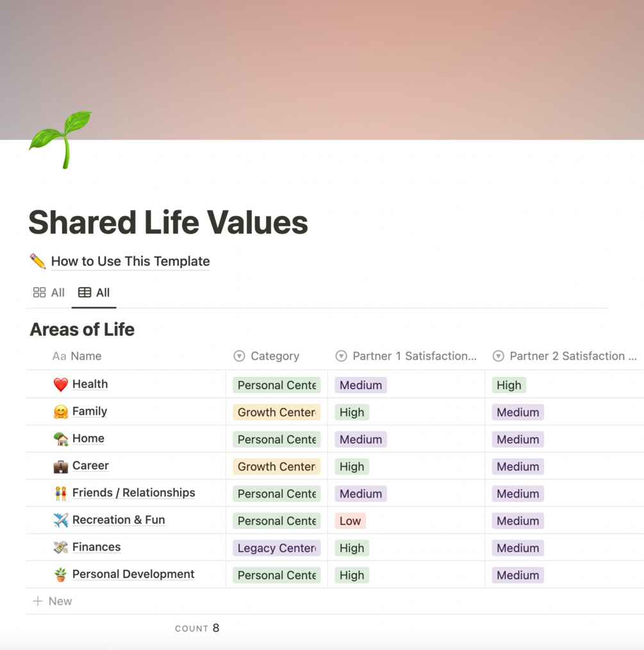Screen dimensions: 644x650
Task: Click the briefcase icon beside Career
Action: tap(61, 466)
